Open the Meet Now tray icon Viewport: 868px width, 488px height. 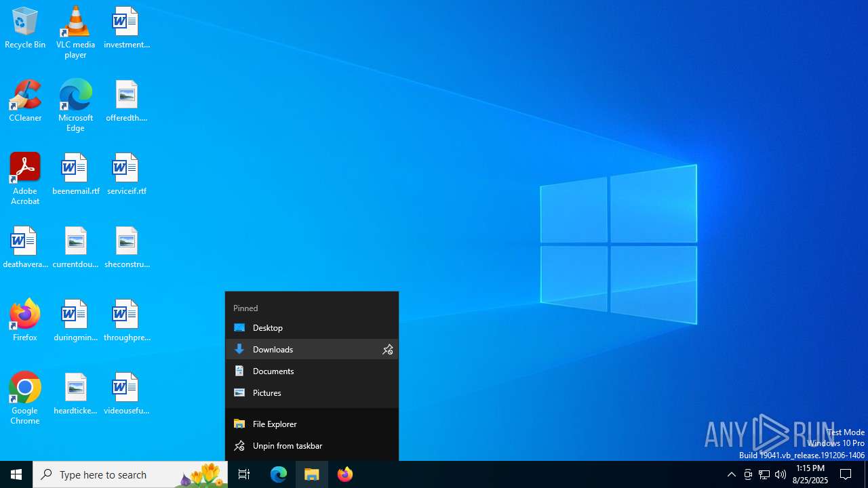[x=748, y=474]
